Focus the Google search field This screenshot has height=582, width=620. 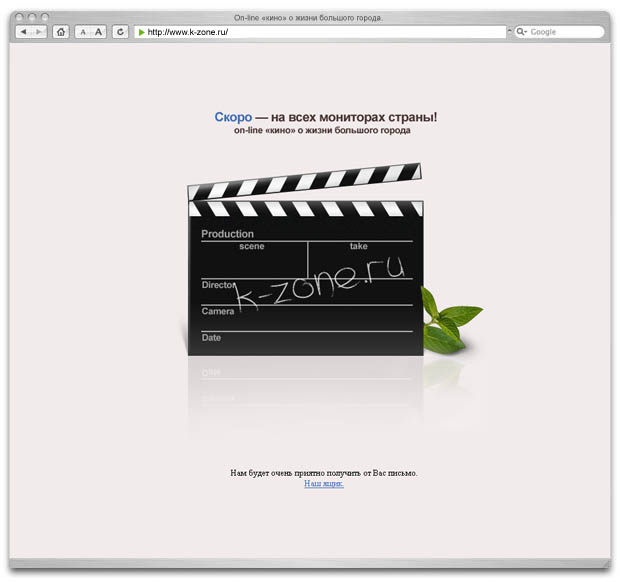click(559, 32)
